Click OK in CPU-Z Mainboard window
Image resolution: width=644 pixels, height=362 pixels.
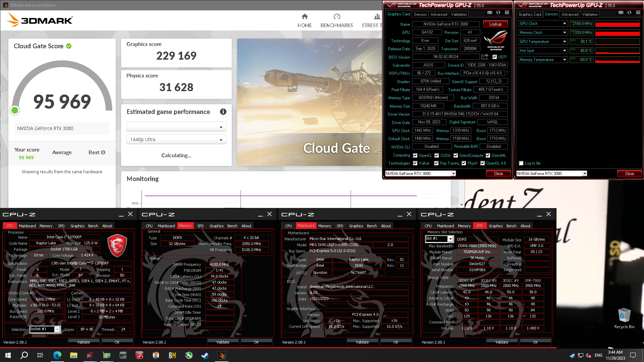[x=396, y=342]
